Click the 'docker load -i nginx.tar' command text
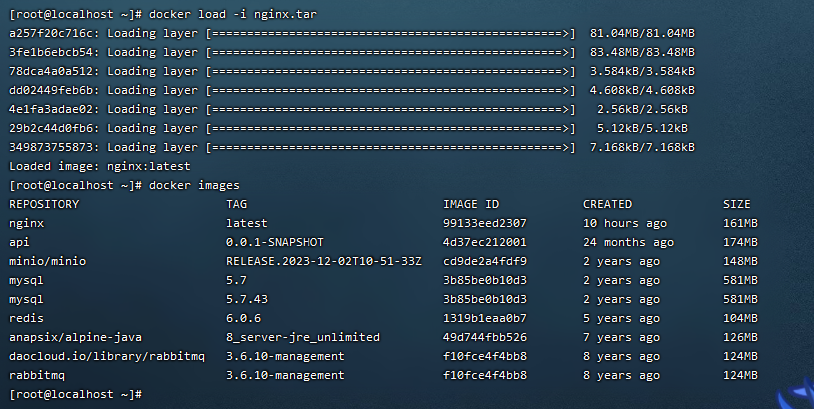 (x=233, y=15)
